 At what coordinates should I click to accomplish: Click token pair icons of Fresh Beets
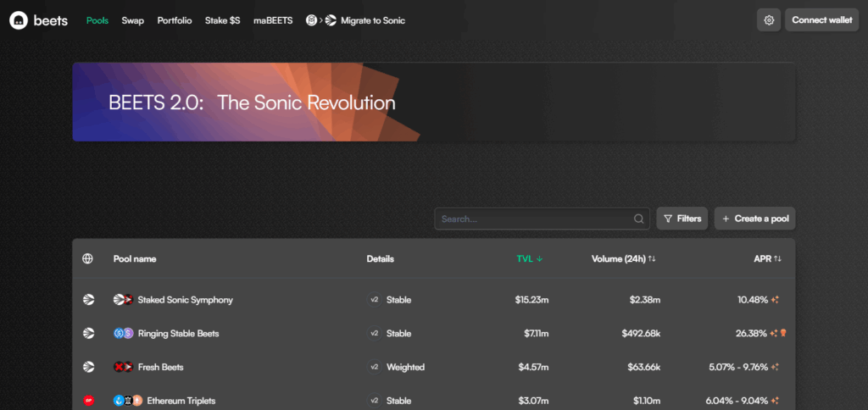pos(124,367)
